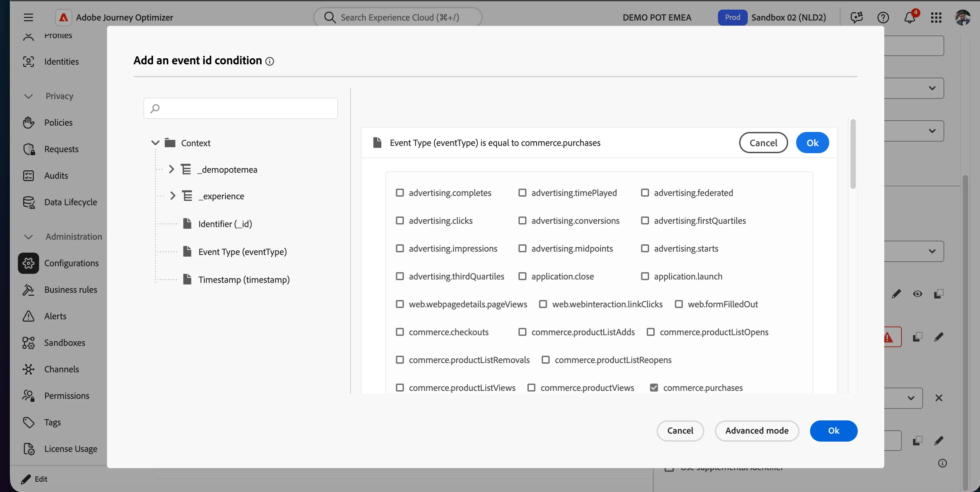The width and height of the screenshot is (980, 492).
Task: Click the Advanced mode button
Action: [757, 431]
